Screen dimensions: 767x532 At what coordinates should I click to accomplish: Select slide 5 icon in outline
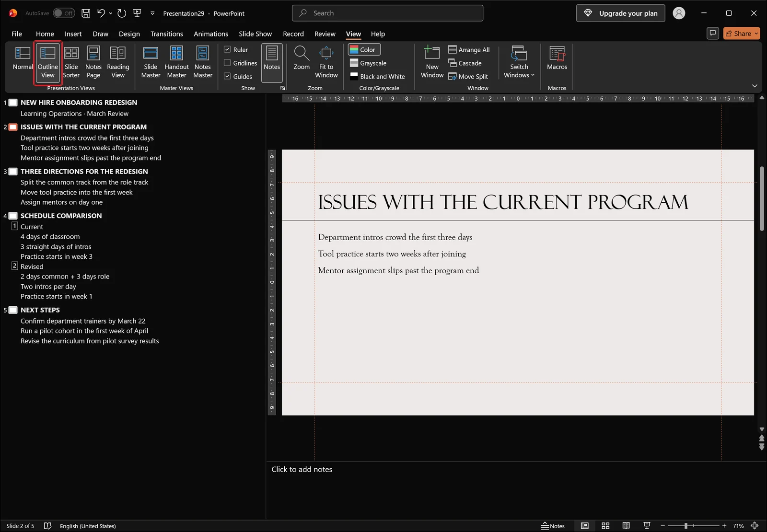(x=13, y=310)
